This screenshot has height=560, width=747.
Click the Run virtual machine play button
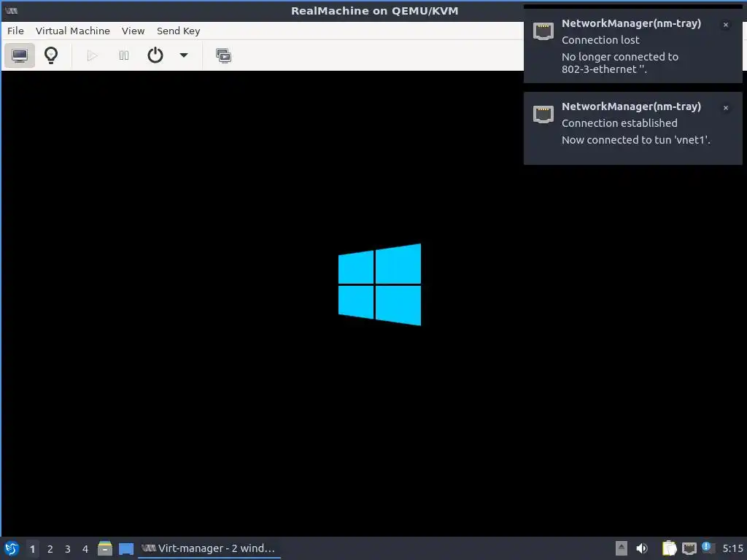tap(93, 55)
